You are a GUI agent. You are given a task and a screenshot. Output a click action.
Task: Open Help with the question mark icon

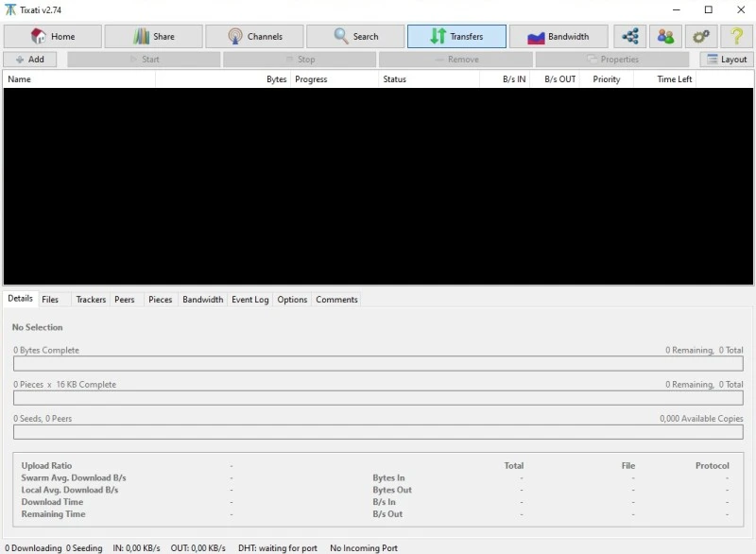(736, 37)
